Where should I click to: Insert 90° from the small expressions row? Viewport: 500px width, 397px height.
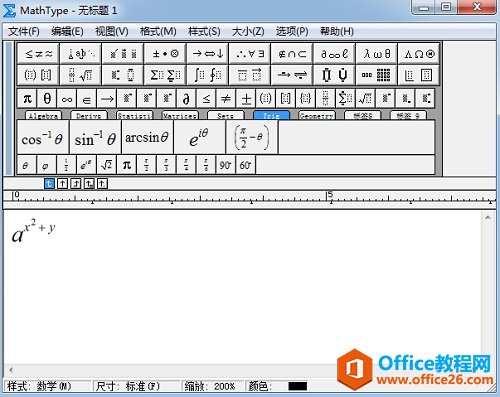(x=226, y=165)
